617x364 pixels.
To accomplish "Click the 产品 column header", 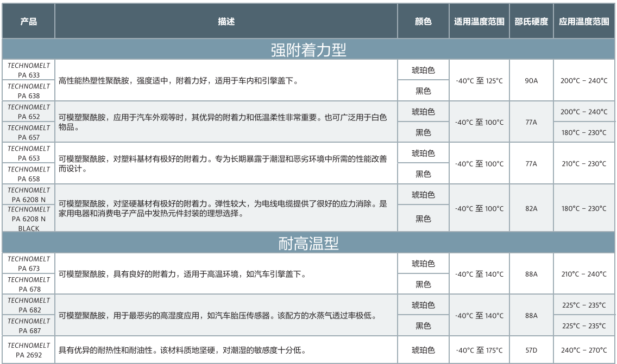I will tap(28, 21).
